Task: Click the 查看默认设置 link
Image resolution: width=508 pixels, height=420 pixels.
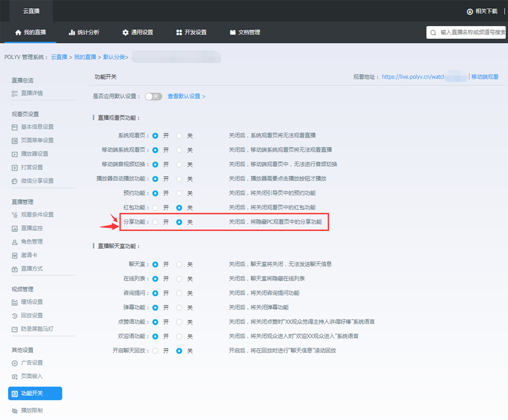Action: (186, 96)
